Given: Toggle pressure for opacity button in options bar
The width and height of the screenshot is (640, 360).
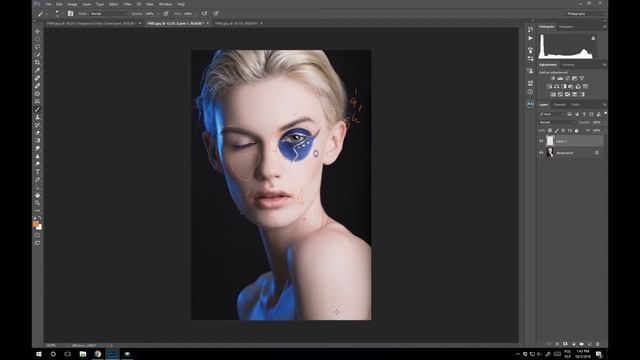Looking at the screenshot, I should pyautogui.click(x=166, y=13).
